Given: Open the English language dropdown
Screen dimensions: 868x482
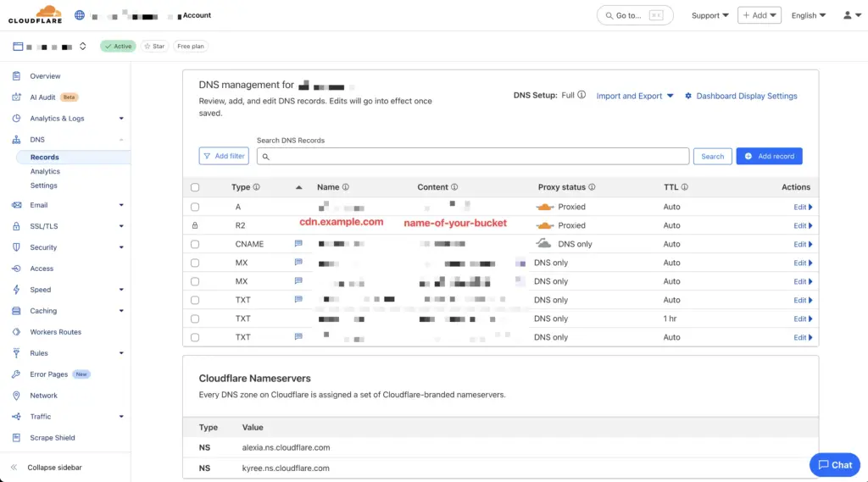Looking at the screenshot, I should click(808, 15).
